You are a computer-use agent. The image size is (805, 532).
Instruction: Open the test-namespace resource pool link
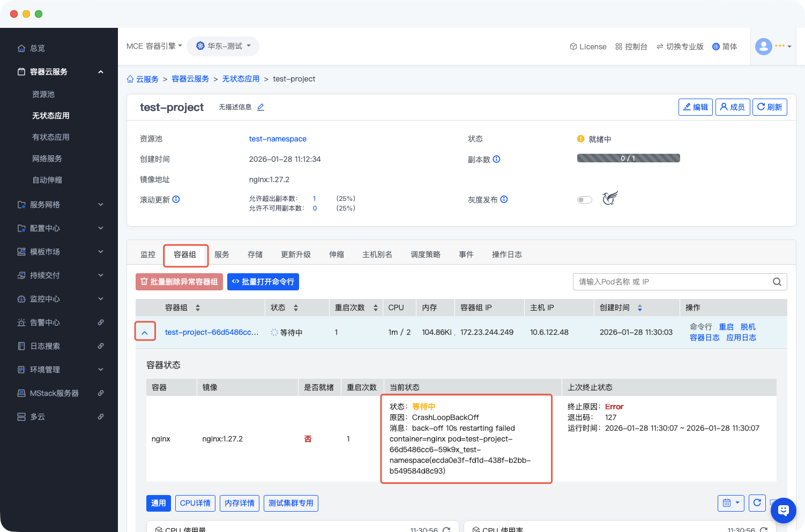[278, 139]
